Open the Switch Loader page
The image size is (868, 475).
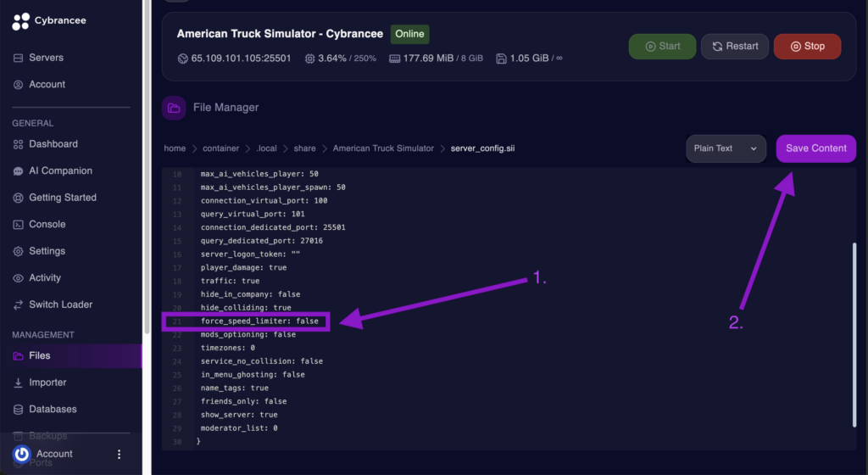click(60, 305)
